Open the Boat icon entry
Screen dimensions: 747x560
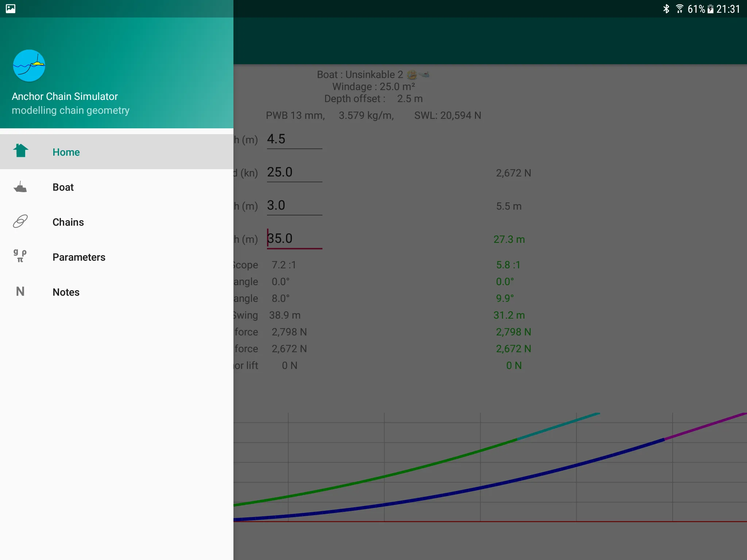click(20, 187)
